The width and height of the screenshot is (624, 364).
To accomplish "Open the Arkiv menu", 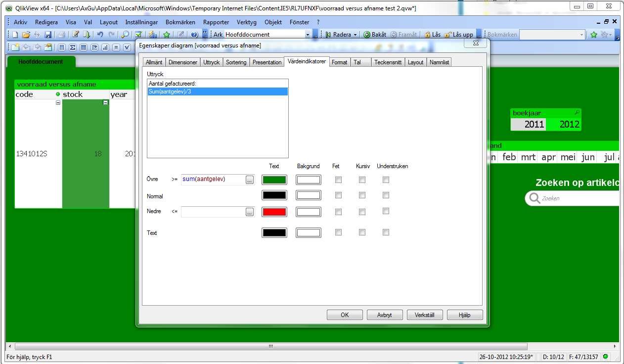I will (x=20, y=22).
